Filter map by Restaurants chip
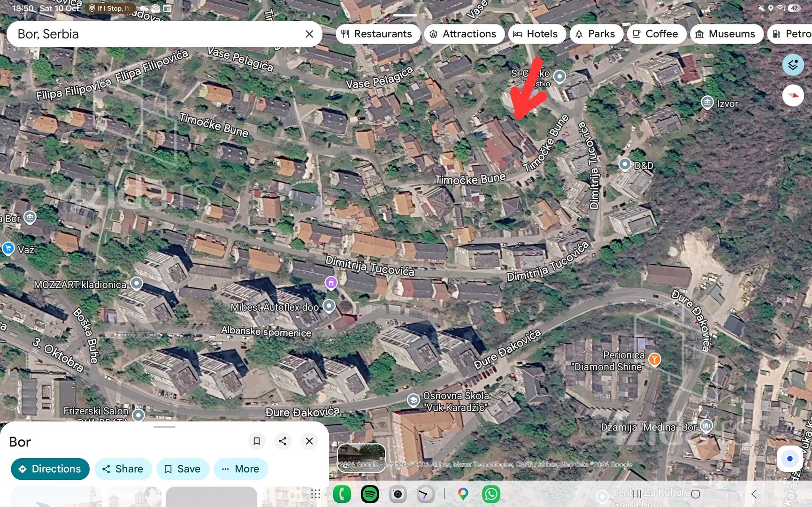The image size is (812, 507). 377,34
